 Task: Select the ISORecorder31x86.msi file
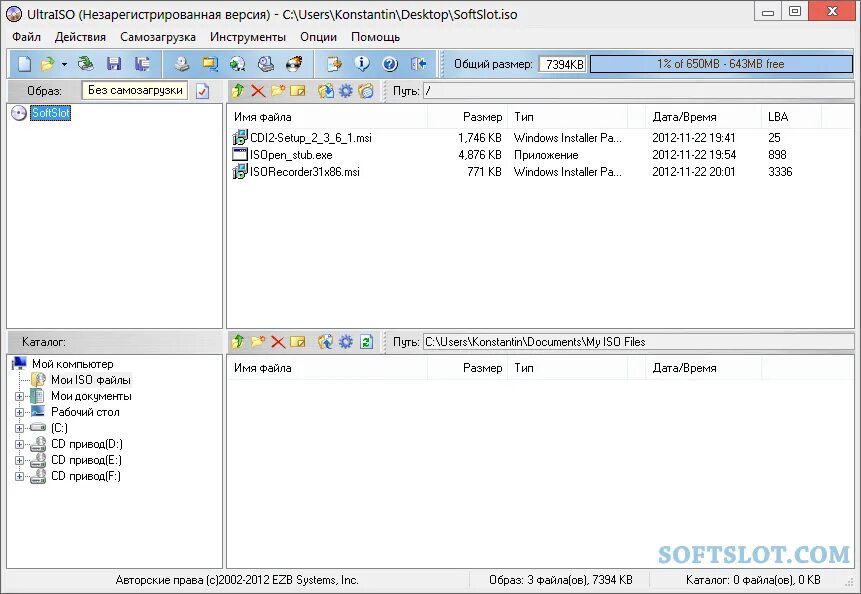point(305,172)
